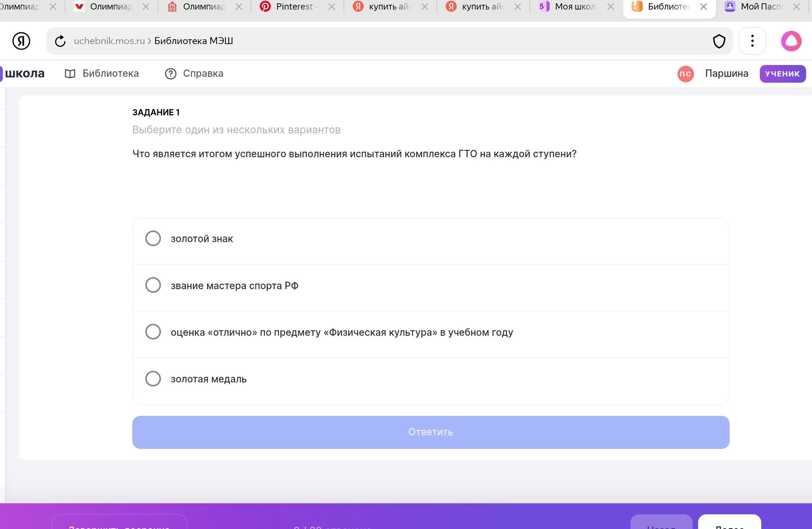This screenshot has height=529, width=812.
Task: Open the three-dot browser menu
Action: tap(752, 41)
